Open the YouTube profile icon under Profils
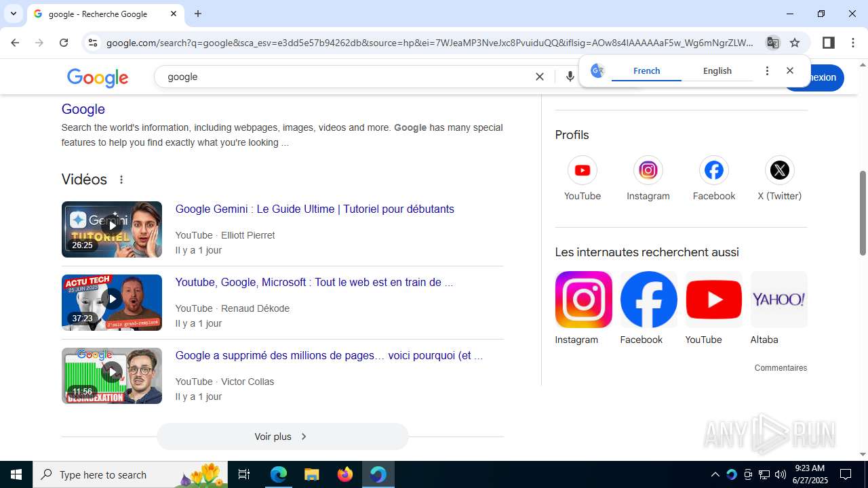 coord(582,170)
